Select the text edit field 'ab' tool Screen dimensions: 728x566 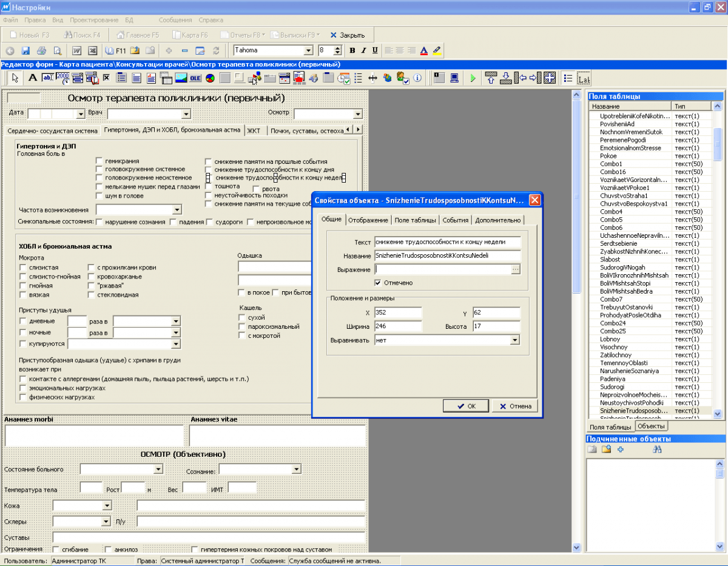pos(48,78)
